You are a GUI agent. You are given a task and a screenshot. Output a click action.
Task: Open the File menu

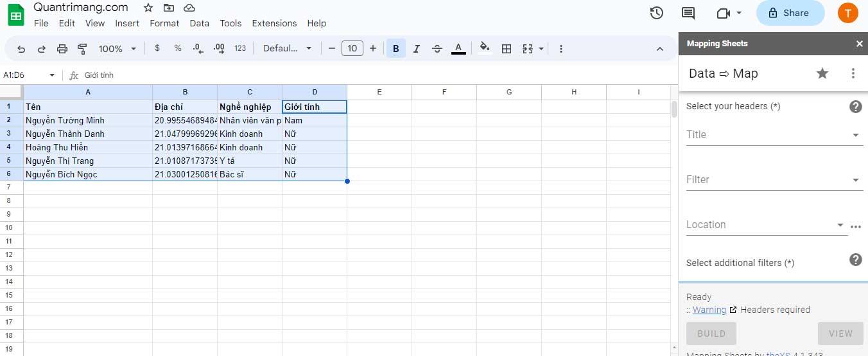pos(41,23)
